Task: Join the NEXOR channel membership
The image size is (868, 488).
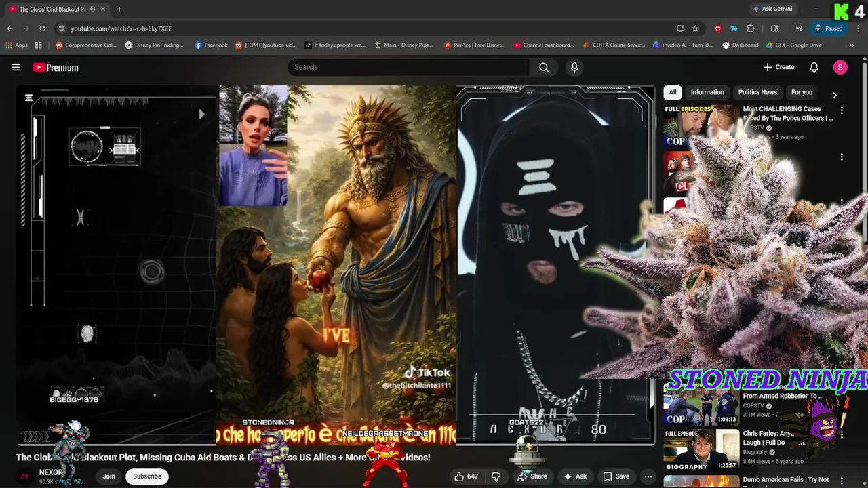Action: click(108, 476)
